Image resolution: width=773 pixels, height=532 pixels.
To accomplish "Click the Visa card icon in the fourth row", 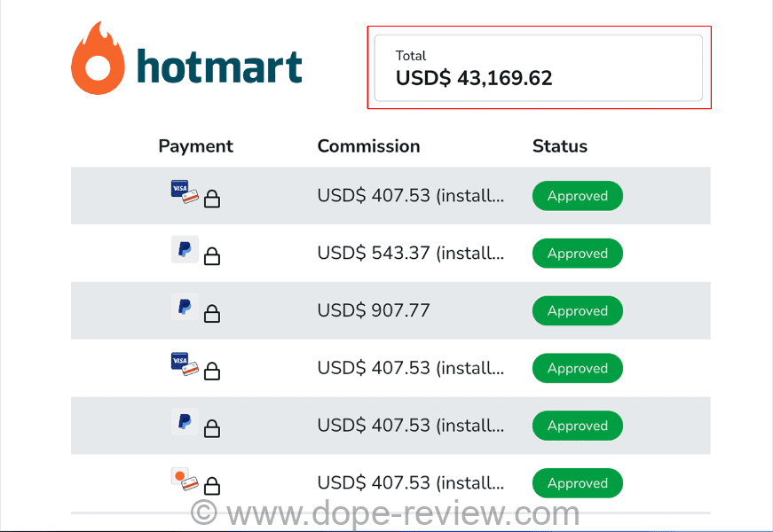I will pos(184,364).
